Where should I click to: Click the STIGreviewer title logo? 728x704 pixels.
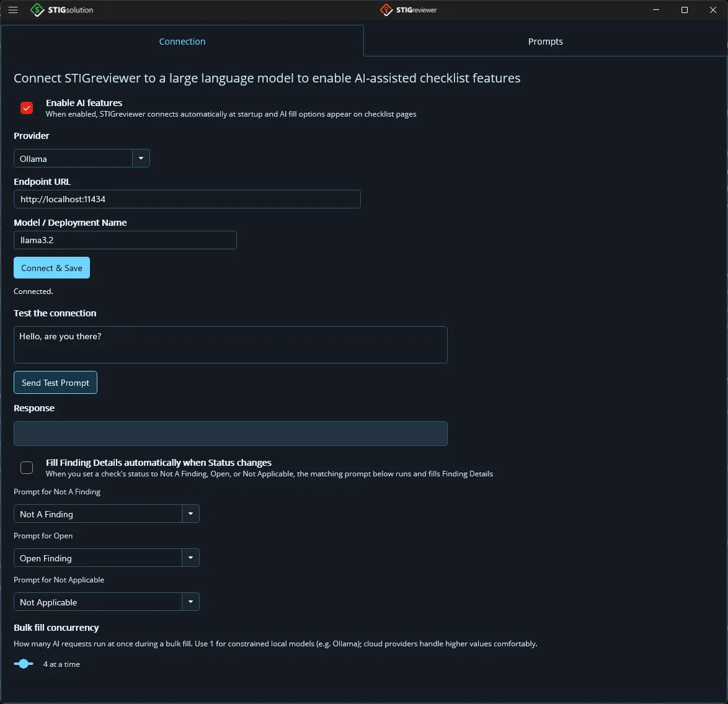(x=408, y=10)
